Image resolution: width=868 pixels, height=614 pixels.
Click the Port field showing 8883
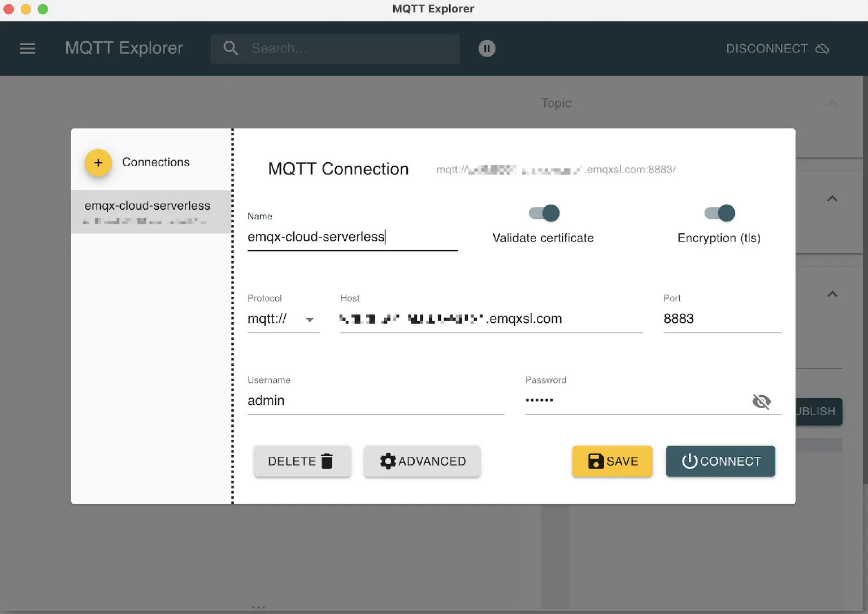[721, 319]
